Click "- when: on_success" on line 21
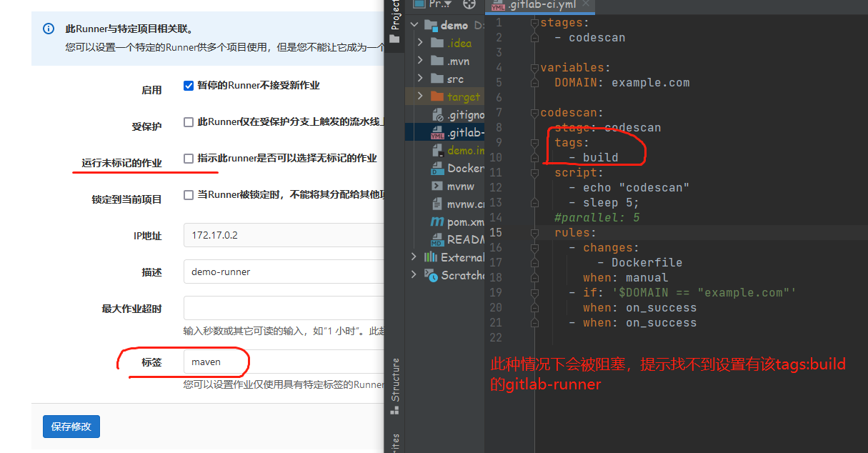 tap(633, 323)
